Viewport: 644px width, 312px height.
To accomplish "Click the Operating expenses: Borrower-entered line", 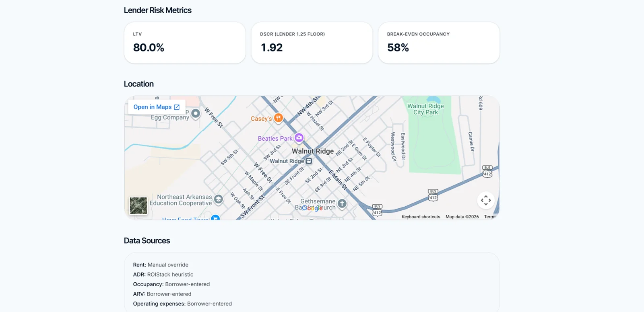I will 182,304.
